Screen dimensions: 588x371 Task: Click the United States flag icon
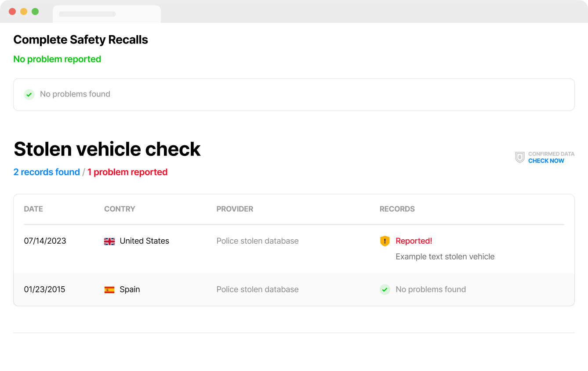tap(109, 241)
